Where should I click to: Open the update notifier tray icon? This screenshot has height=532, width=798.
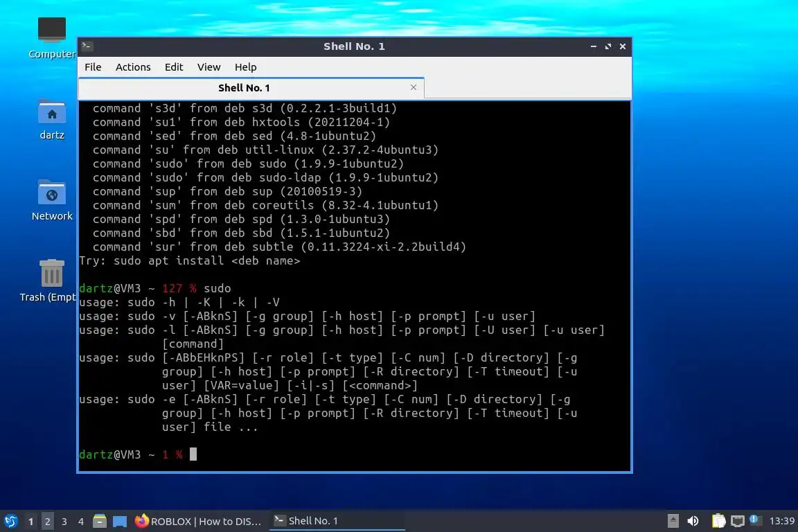tap(756, 520)
